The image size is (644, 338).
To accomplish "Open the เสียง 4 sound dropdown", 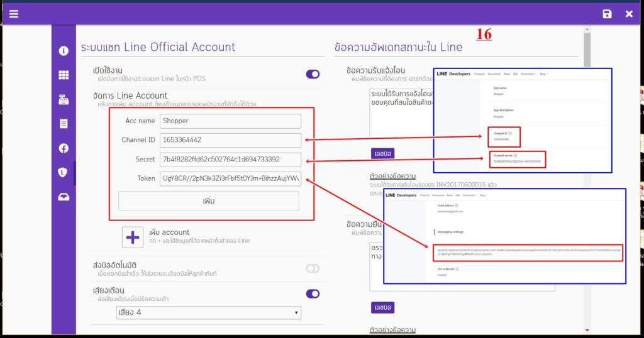I will pos(209,313).
